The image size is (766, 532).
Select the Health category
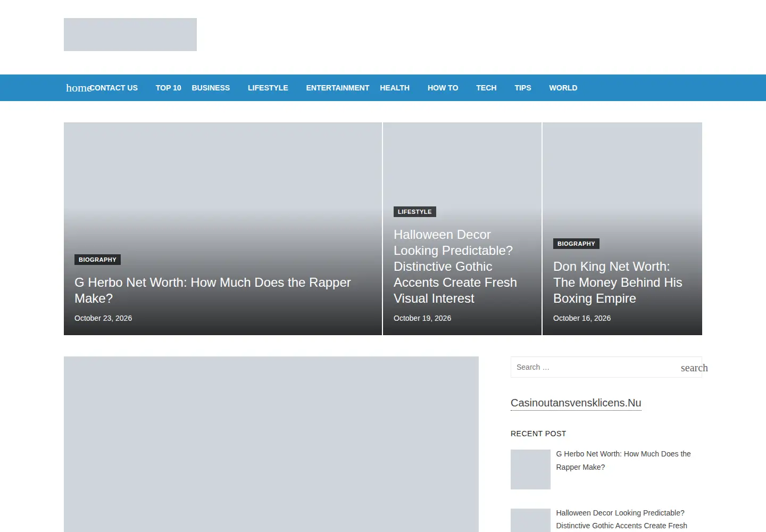point(395,88)
